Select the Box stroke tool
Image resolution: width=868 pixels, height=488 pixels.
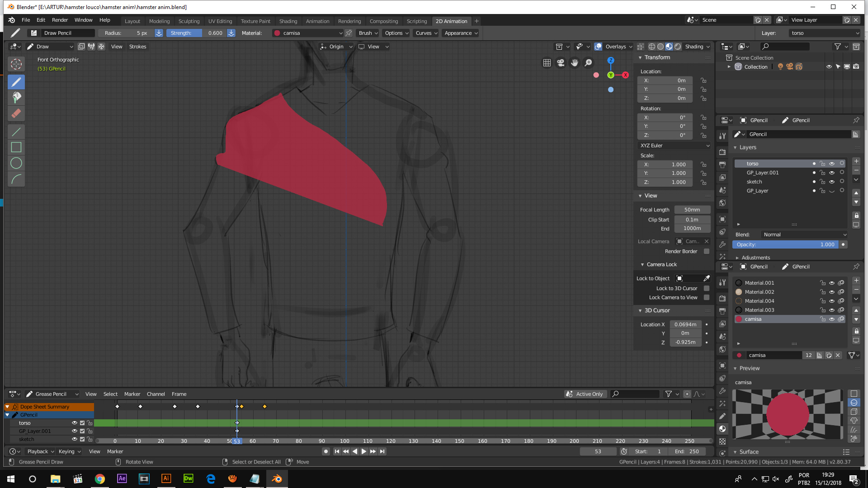16,147
